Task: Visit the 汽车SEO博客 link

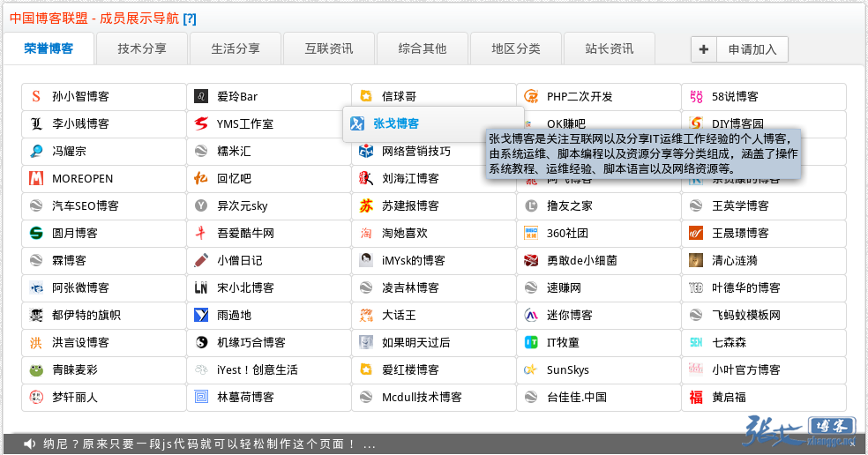Action: tap(86, 206)
